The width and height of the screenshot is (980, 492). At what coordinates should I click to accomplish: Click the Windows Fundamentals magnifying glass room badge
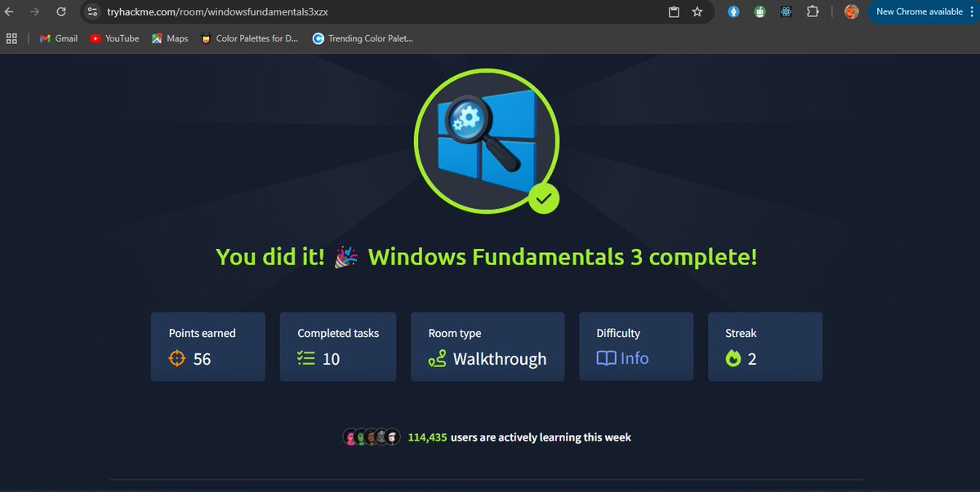tap(487, 140)
